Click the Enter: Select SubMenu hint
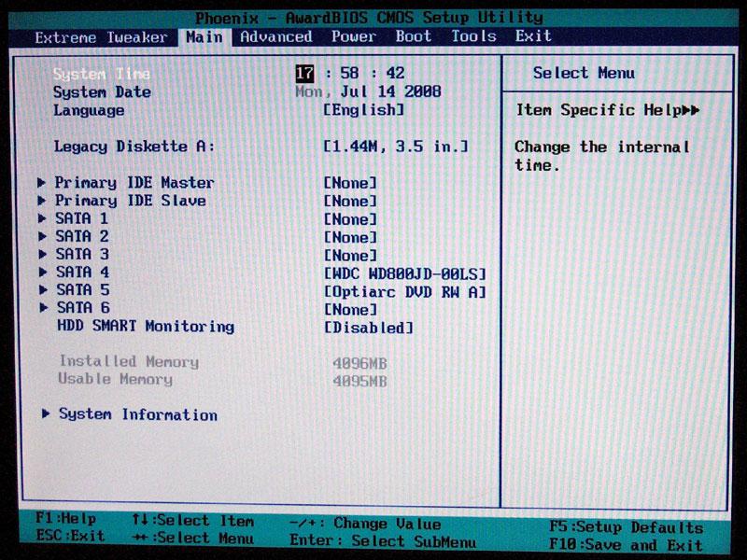Image resolution: width=747 pixels, height=560 pixels. tap(383, 541)
